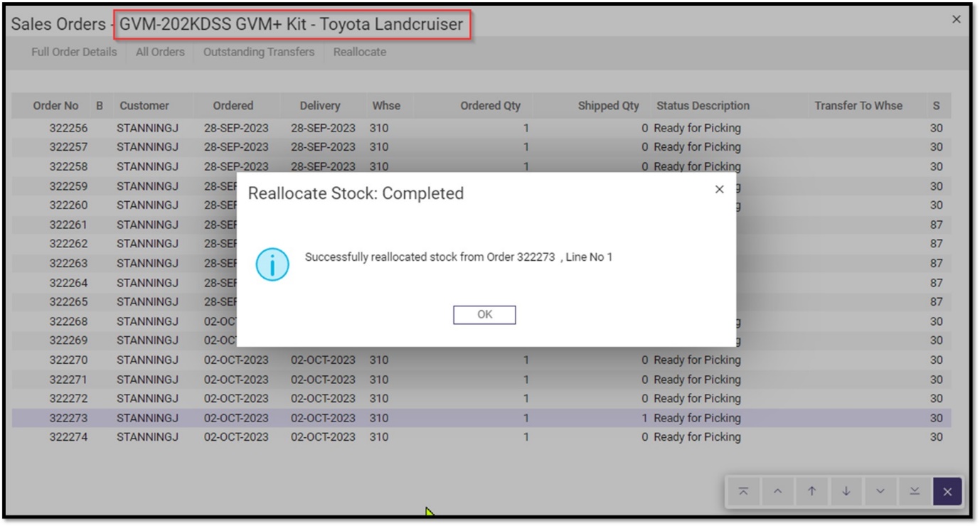980x526 pixels.
Task: Select order 322272 row
Action: (481, 399)
